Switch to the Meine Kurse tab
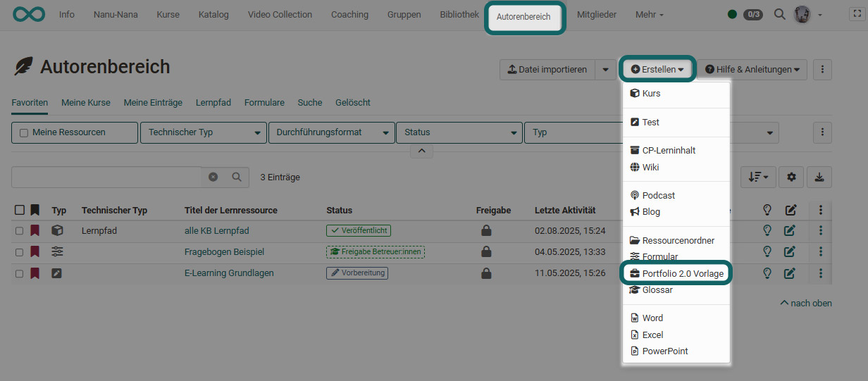The image size is (868, 381). [85, 102]
